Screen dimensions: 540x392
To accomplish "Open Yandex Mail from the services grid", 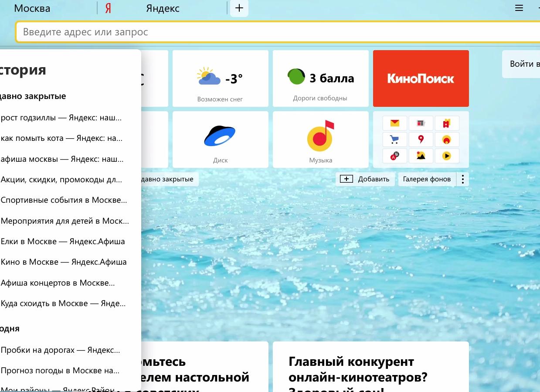I will click(394, 123).
